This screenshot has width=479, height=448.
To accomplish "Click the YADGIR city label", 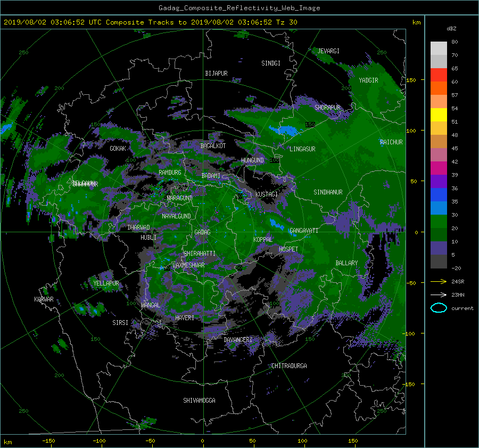I will click(368, 80).
